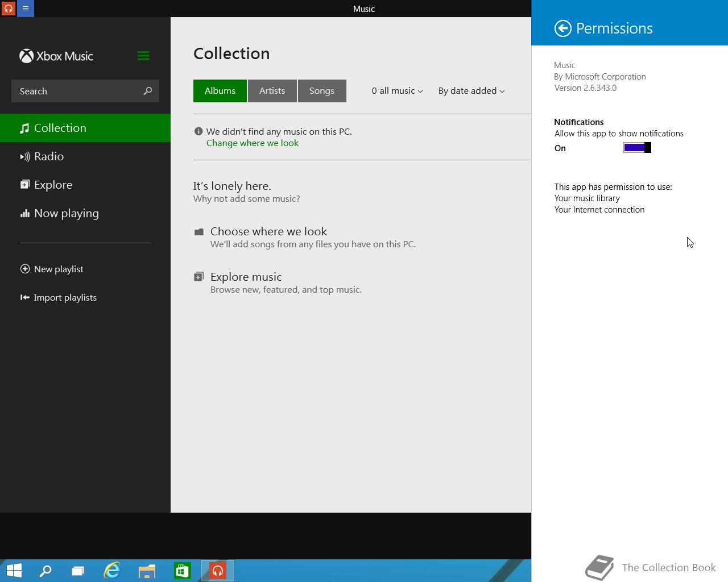Image resolution: width=728 pixels, height=582 pixels.
Task: Open File Explorer from the taskbar
Action: point(147,571)
